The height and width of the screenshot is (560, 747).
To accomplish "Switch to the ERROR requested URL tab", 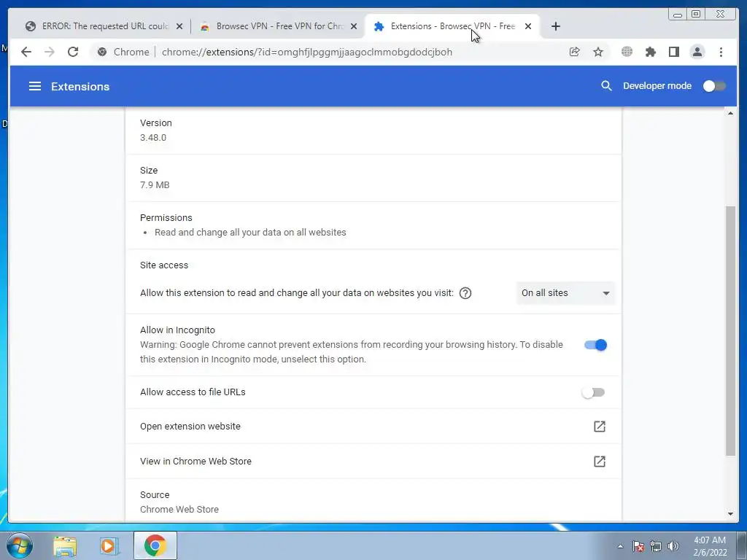I will 104,26.
